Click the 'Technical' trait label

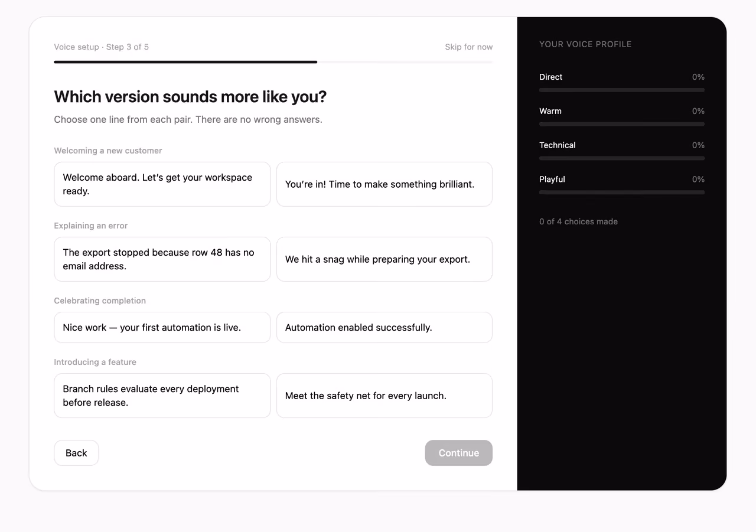558,145
